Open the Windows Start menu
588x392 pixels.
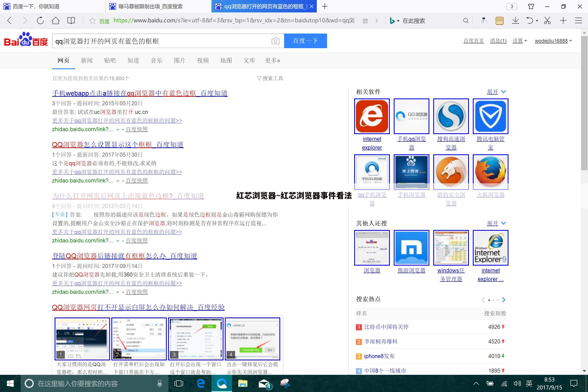pyautogui.click(x=10, y=383)
